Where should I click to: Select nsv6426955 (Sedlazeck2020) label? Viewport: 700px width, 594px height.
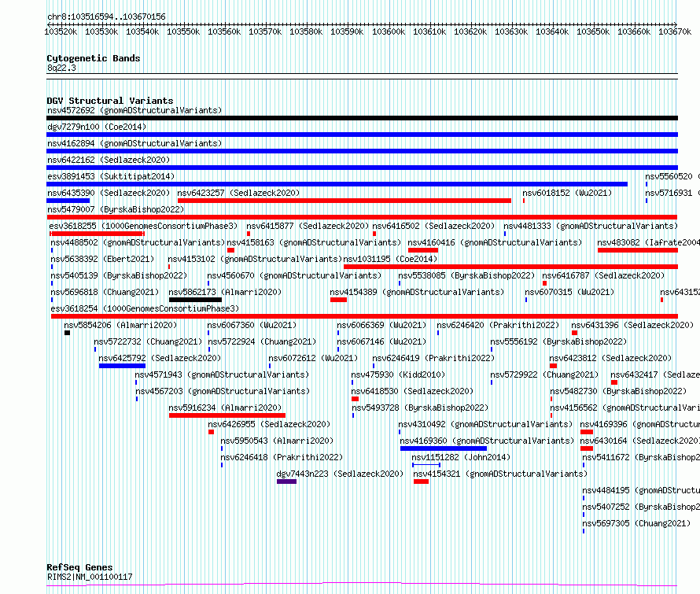[269, 424]
